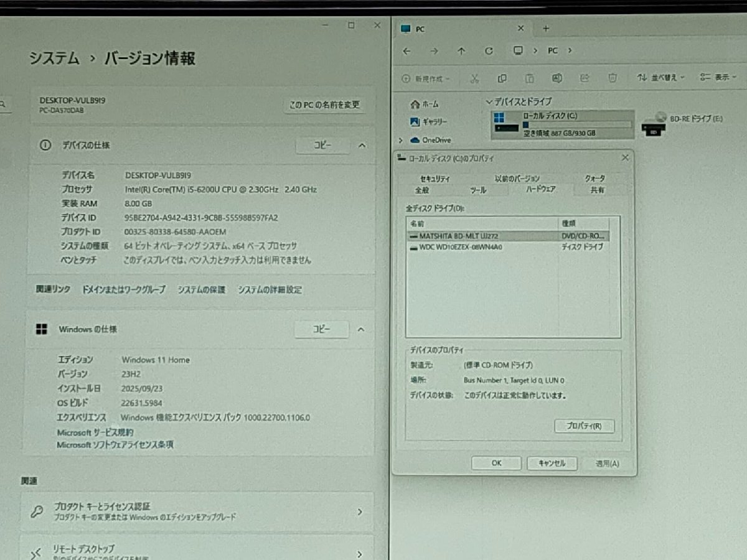
Task: Click the 名前 column header
Action: pos(482,223)
